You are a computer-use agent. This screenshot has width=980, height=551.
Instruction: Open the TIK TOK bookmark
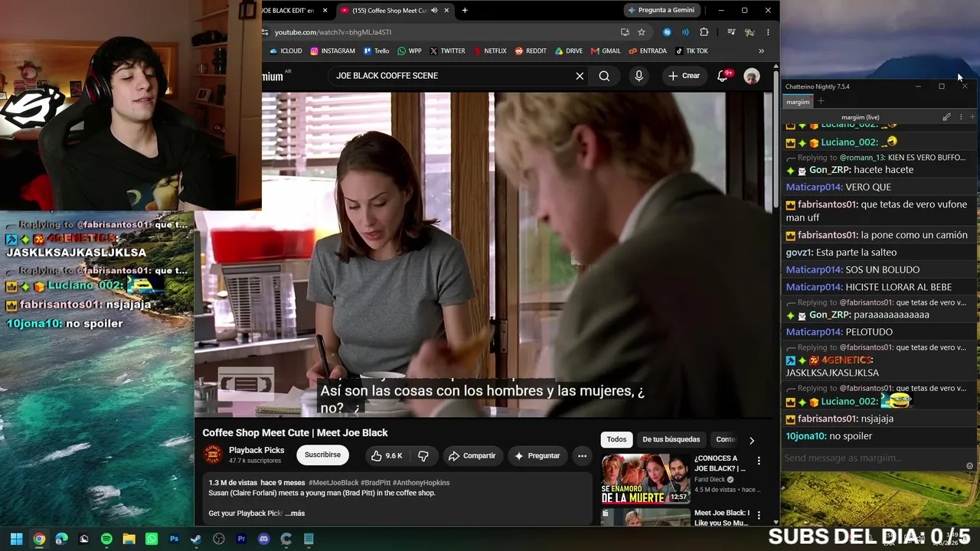coord(691,51)
